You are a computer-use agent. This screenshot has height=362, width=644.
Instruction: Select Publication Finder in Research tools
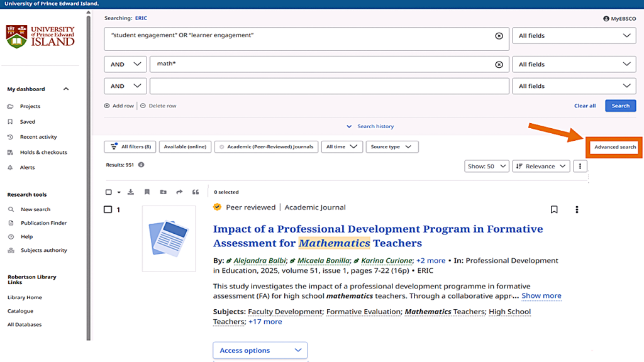[x=43, y=223]
